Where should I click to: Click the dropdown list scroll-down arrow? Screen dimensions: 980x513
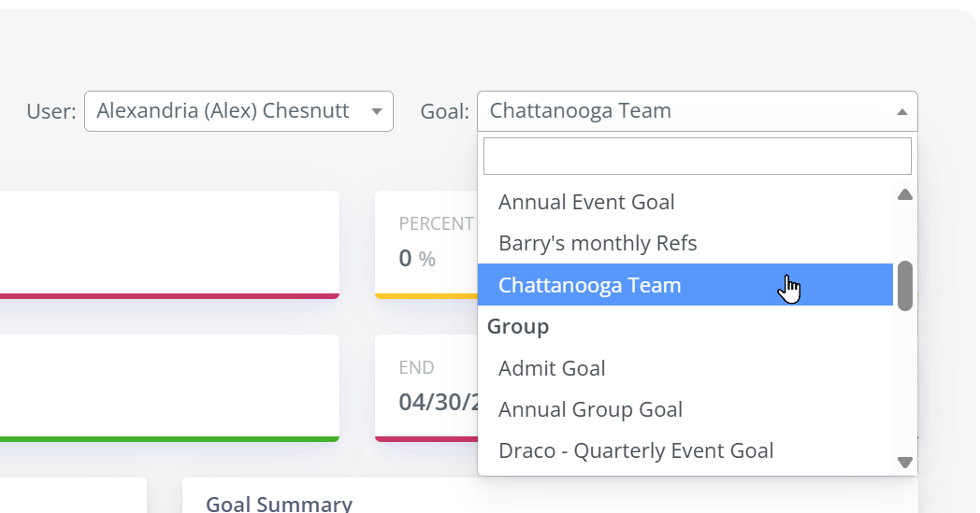(904, 463)
